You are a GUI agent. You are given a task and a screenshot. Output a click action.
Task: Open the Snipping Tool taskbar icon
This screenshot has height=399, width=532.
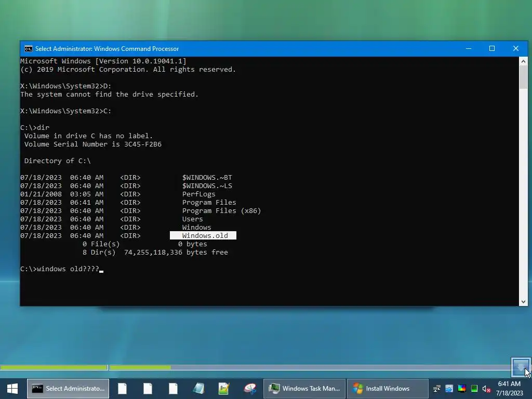pyautogui.click(x=250, y=389)
